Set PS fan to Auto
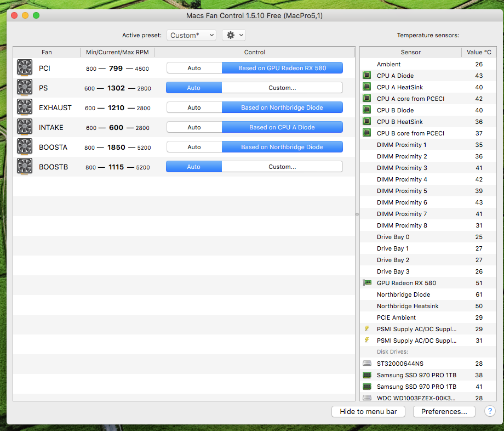Viewport: 504px width, 431px height. (x=194, y=88)
